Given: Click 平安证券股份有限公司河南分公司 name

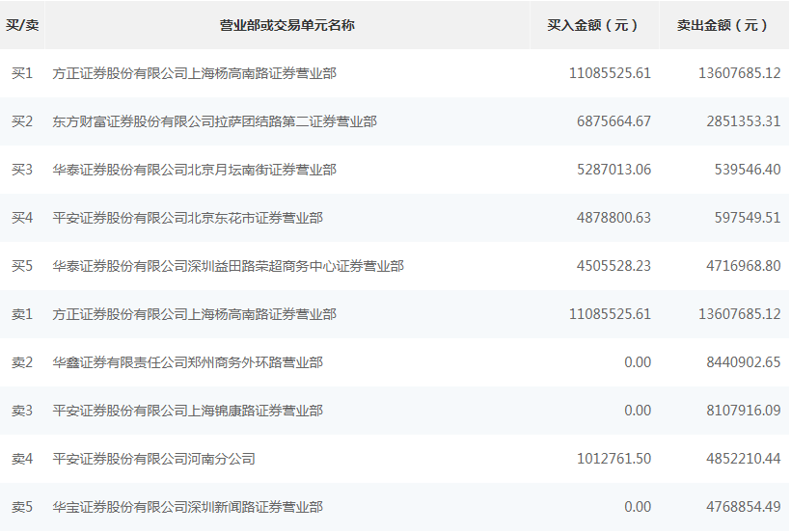Looking at the screenshot, I should coord(154,459).
